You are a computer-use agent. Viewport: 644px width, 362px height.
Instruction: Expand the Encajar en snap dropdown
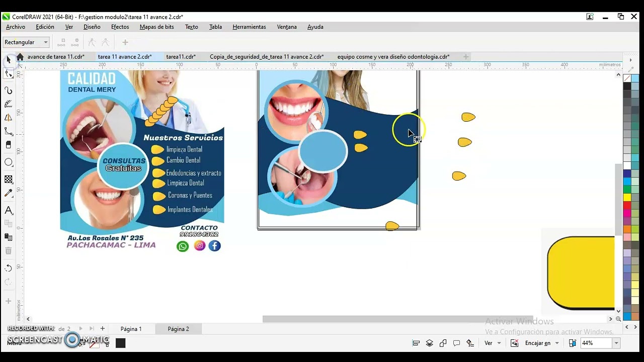pos(557,343)
